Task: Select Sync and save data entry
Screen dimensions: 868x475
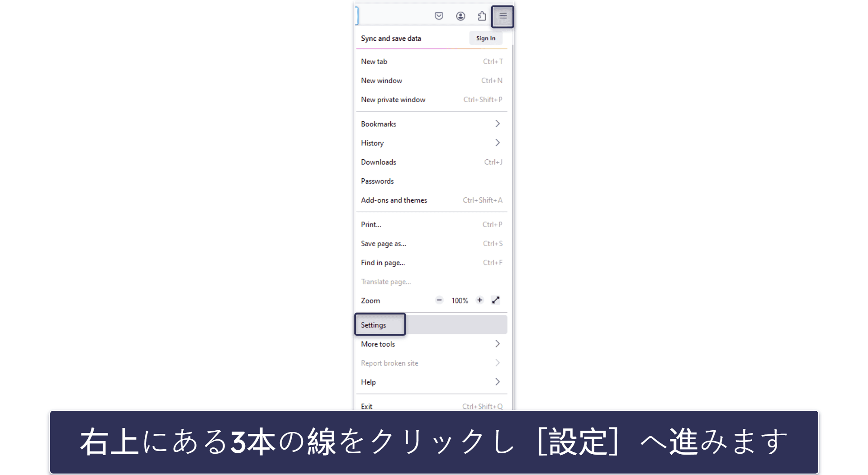Action: coord(391,38)
